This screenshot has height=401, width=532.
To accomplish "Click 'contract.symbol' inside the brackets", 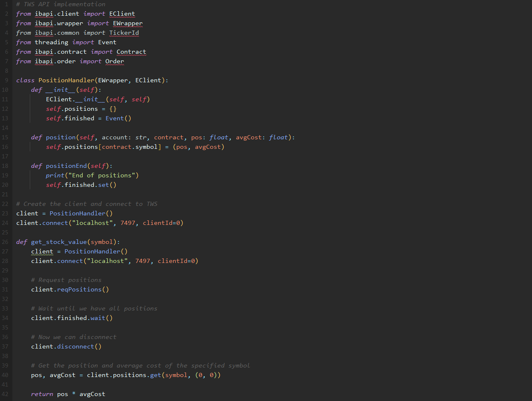I will tap(130, 147).
